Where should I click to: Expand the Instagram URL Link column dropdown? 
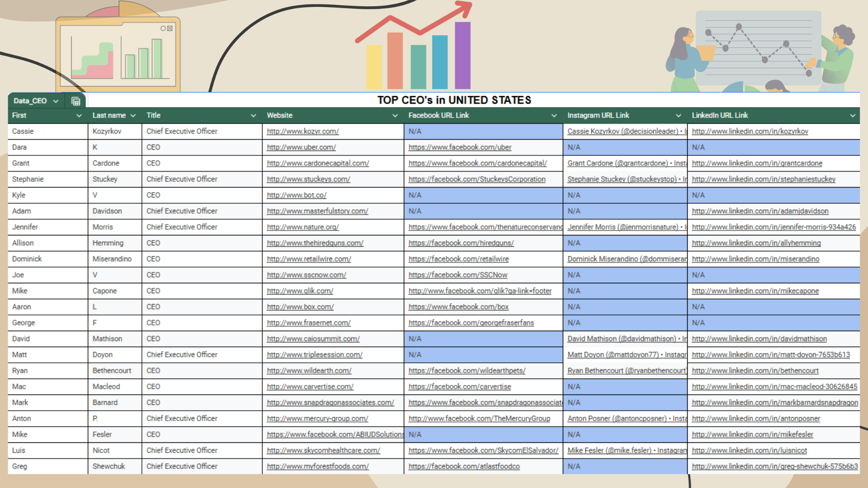(x=678, y=116)
